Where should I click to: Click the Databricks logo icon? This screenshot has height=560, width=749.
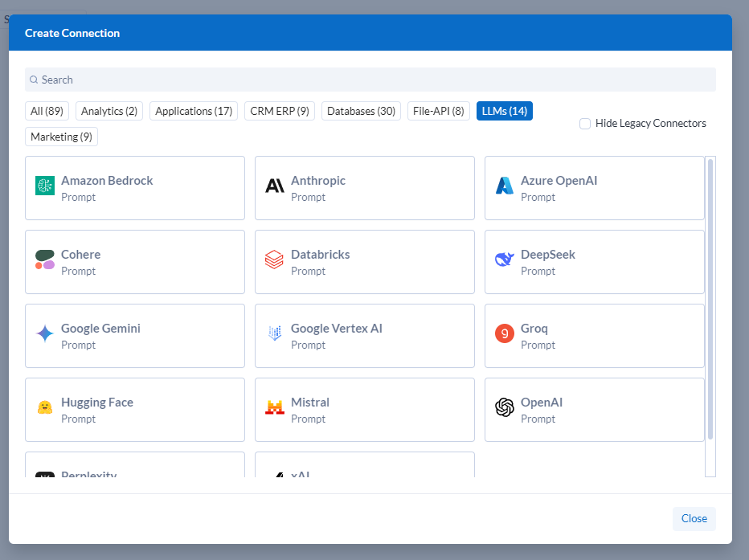click(274, 260)
